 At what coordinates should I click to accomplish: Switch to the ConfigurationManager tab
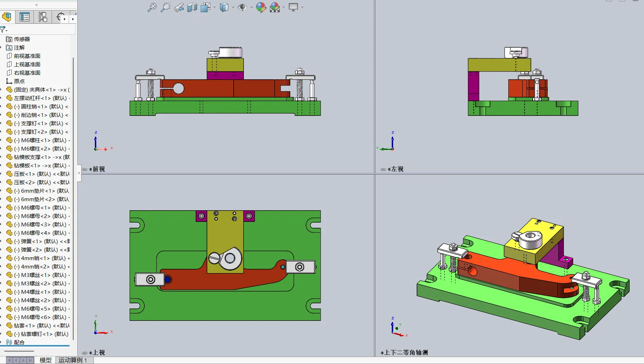pyautogui.click(x=43, y=17)
